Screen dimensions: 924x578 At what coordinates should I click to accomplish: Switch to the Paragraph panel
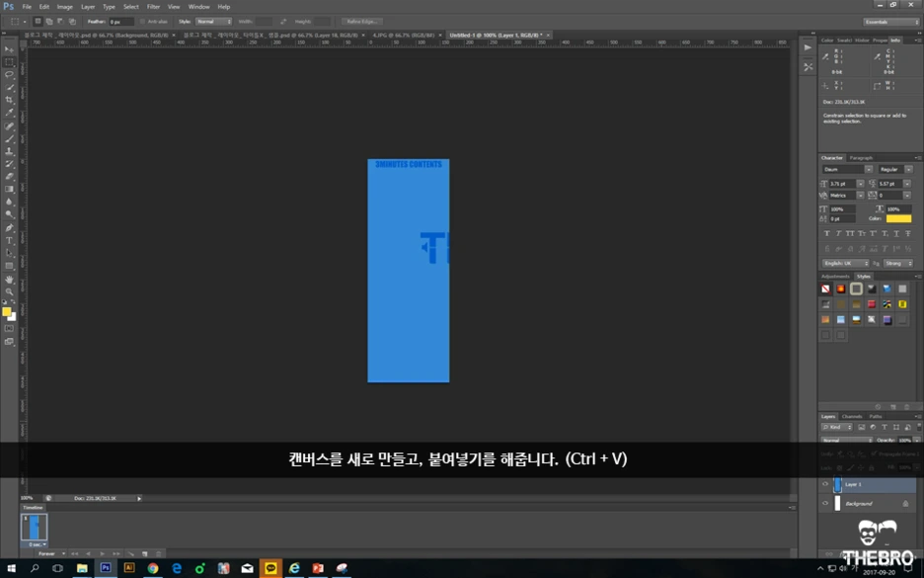click(x=860, y=157)
